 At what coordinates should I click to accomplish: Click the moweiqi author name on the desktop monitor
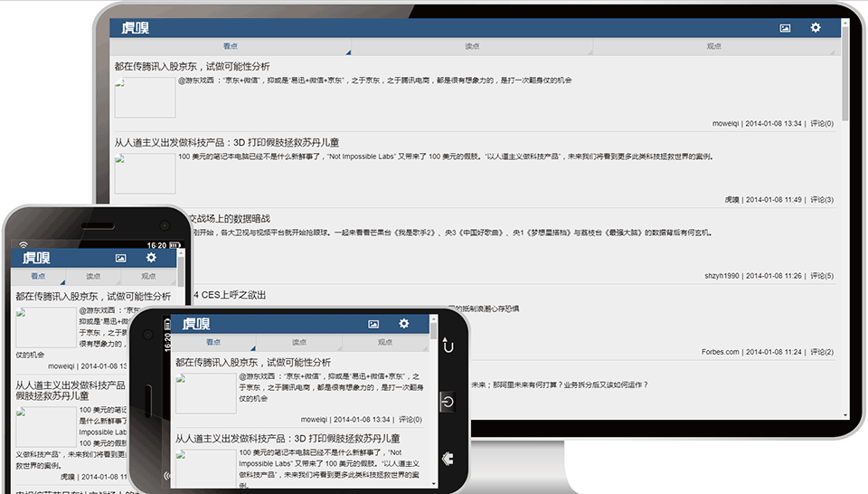point(725,123)
